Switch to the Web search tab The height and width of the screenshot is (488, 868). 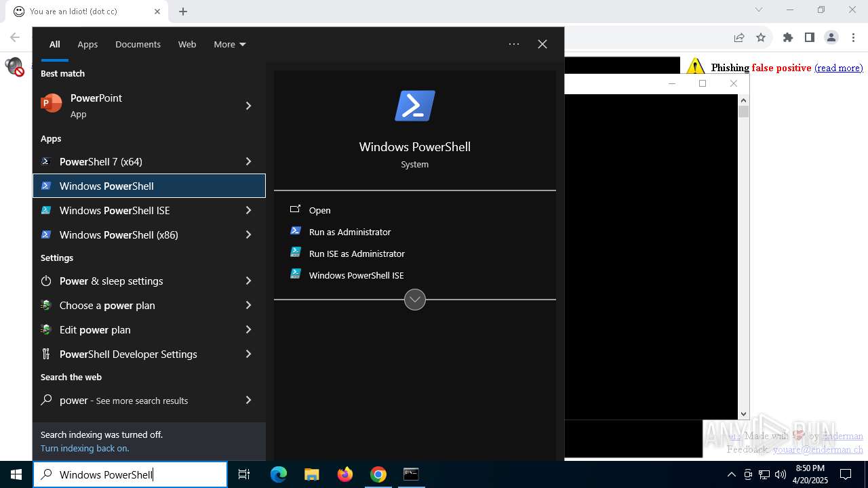187,44
